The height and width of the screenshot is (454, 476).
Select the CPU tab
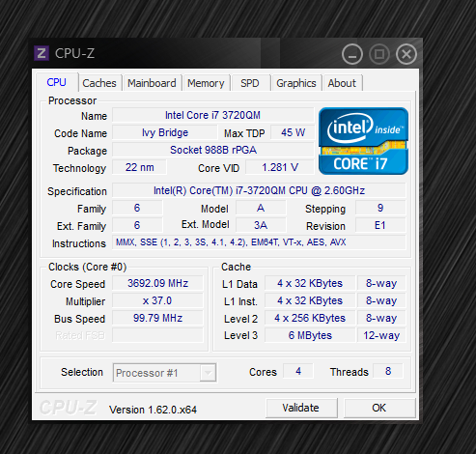[x=57, y=82]
